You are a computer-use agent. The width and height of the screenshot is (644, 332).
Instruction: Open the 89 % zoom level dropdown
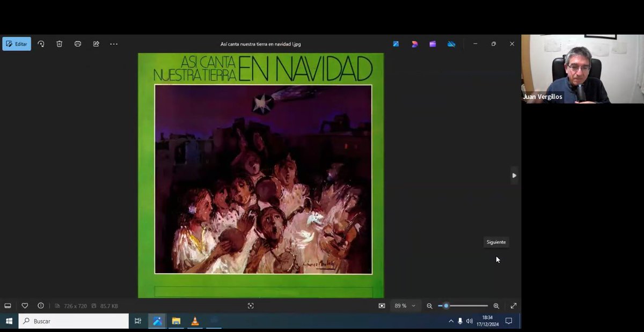[x=405, y=306]
